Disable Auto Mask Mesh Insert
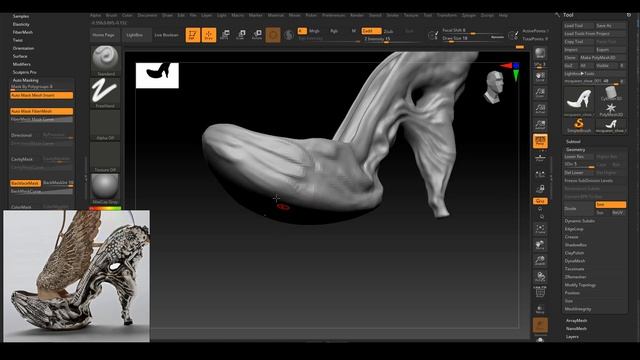Viewport: 640px width, 360px height. tap(42, 95)
